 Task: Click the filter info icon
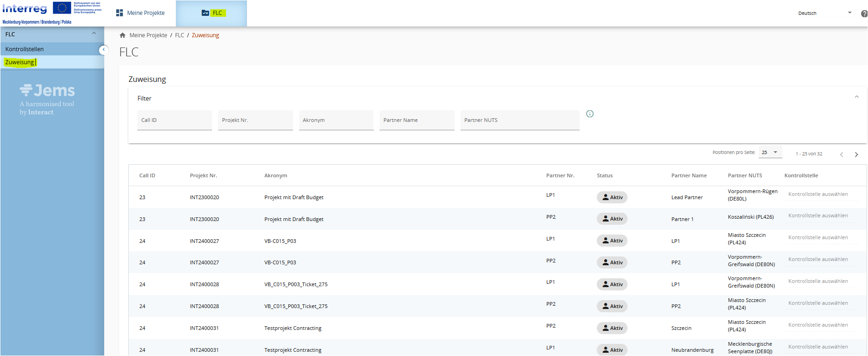[589, 114]
